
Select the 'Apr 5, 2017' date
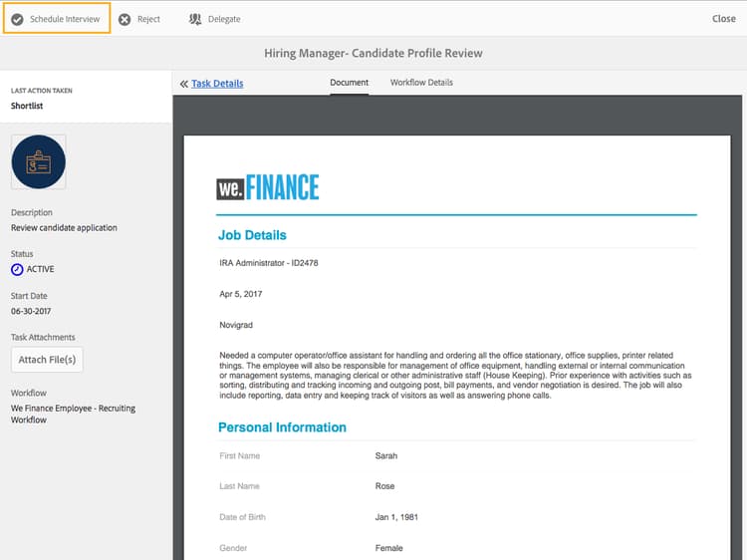241,294
